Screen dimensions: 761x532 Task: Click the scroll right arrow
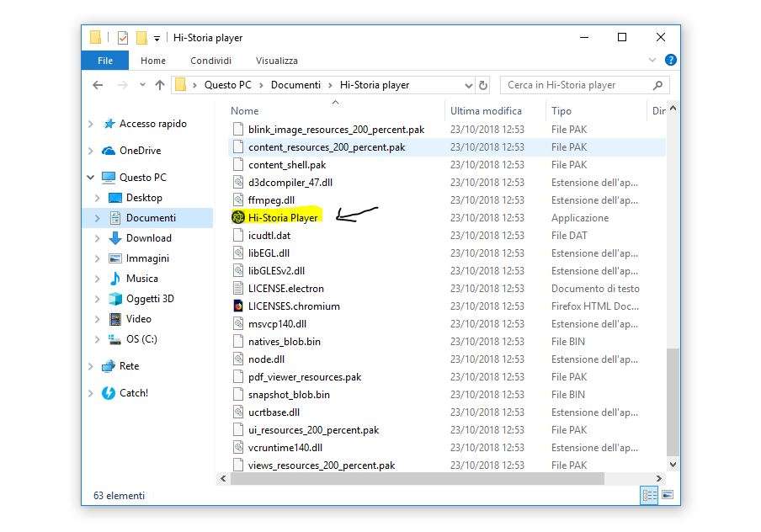(x=658, y=479)
